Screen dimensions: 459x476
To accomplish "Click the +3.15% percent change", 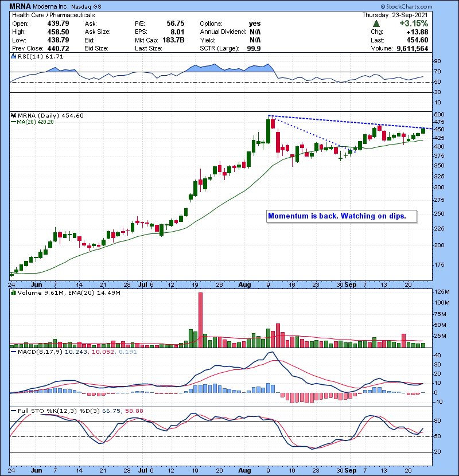I will [x=414, y=24].
